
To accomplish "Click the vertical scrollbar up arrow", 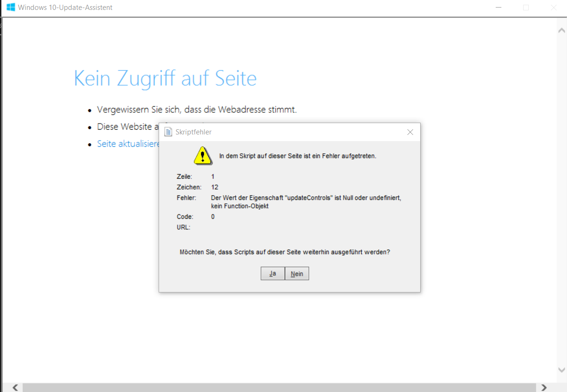I will coord(561,30).
